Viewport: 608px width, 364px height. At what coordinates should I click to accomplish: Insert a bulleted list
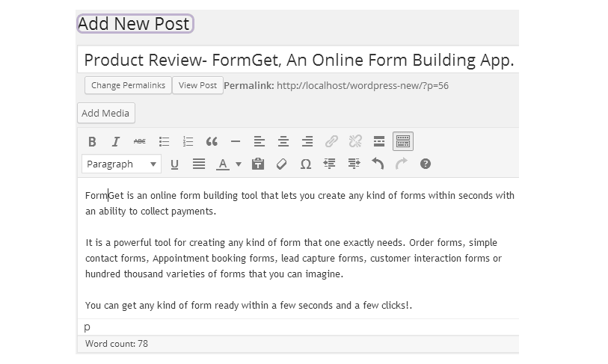tap(164, 141)
